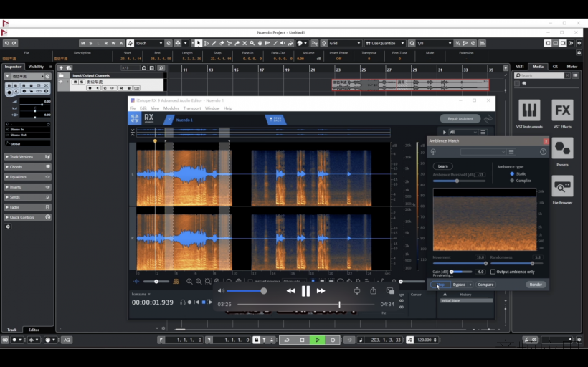Viewport: 588px width, 367px height.
Task: Open the Grid snap type dropdown
Action: click(x=345, y=43)
